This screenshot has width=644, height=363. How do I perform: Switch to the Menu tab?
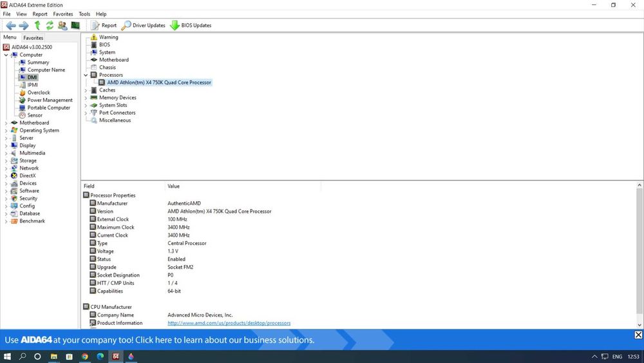(10, 37)
